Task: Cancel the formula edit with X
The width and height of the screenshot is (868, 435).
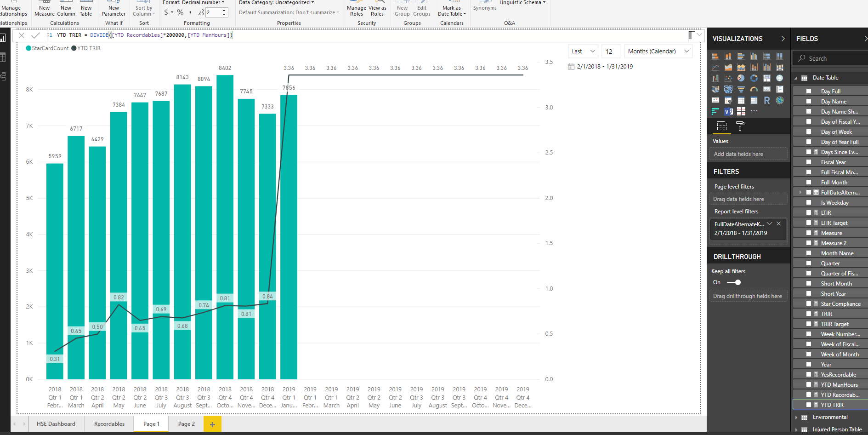Action: pos(21,35)
